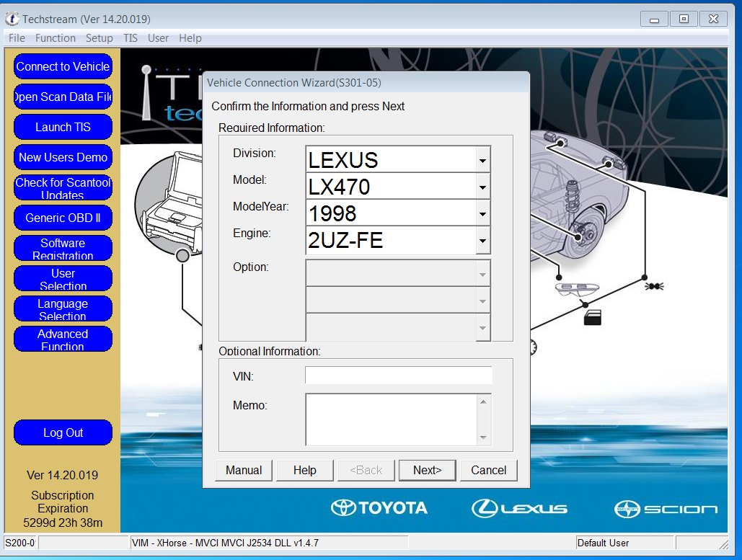Click Next> to continue the wizard

tap(428, 470)
